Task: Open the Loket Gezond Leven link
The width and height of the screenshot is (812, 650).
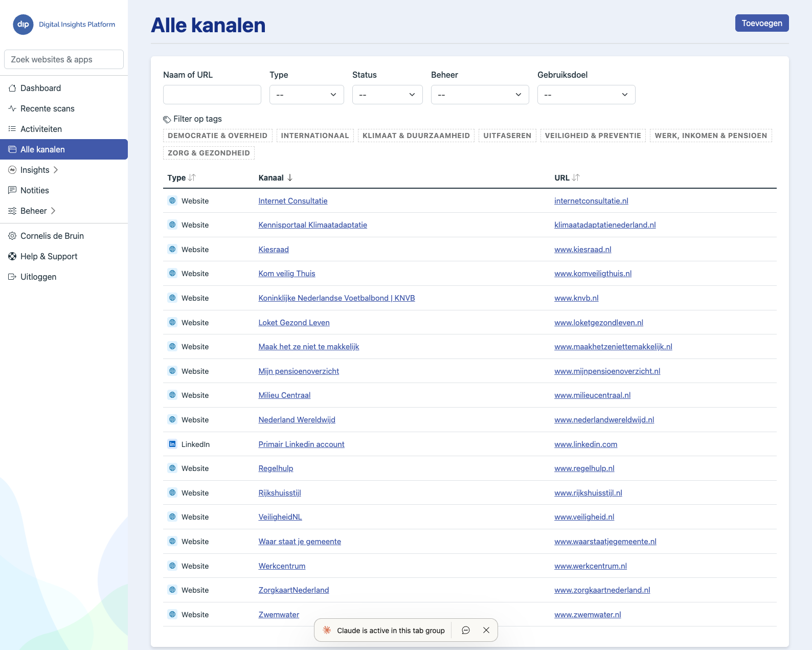Action: 294,323
